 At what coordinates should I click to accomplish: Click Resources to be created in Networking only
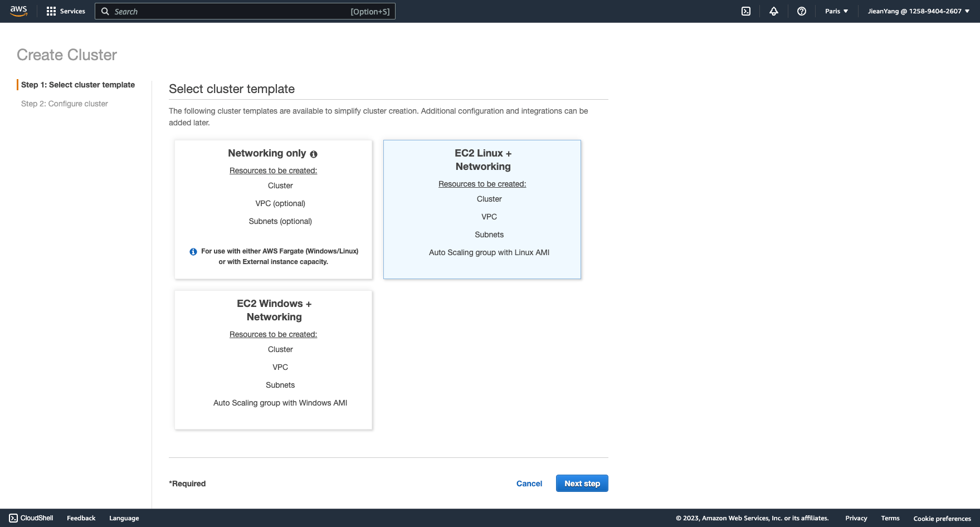274,170
